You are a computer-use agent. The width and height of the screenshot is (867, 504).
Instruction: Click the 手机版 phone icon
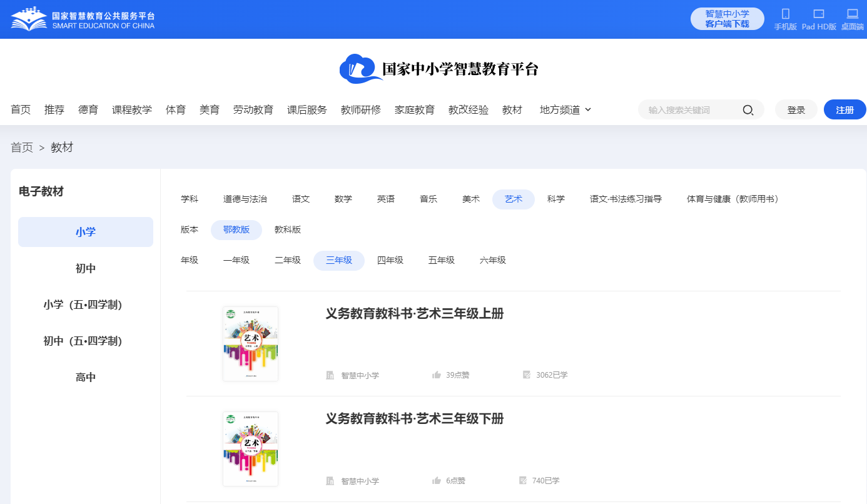(x=785, y=14)
